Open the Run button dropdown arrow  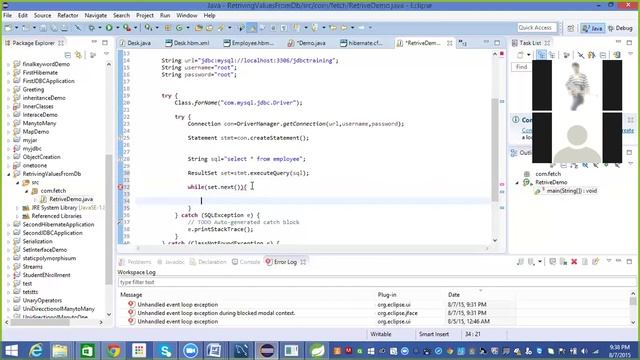[x=117, y=28]
